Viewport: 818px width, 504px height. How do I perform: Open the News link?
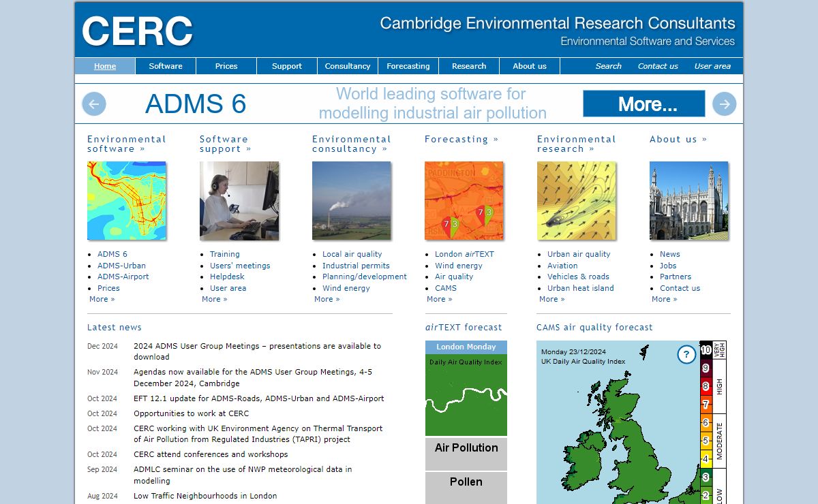(x=670, y=254)
